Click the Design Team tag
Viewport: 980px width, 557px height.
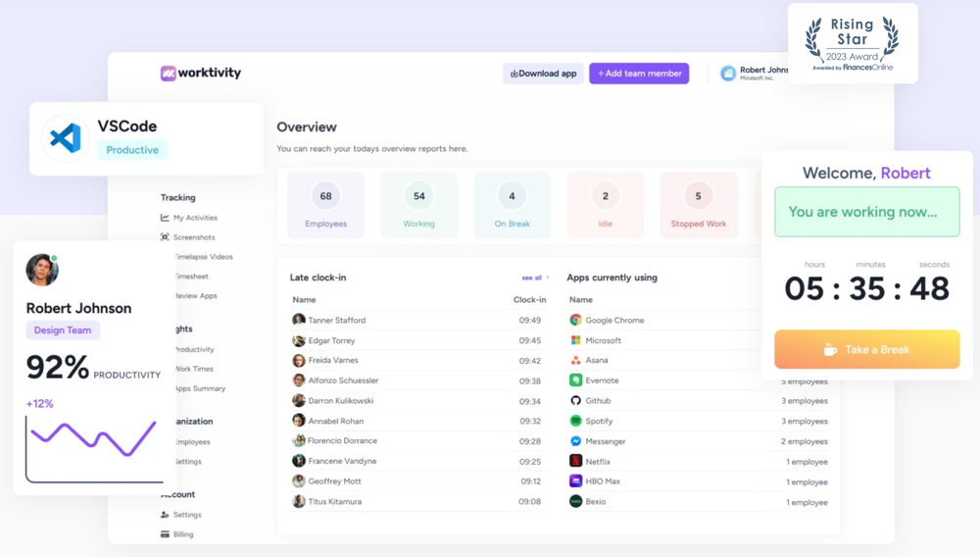[63, 330]
